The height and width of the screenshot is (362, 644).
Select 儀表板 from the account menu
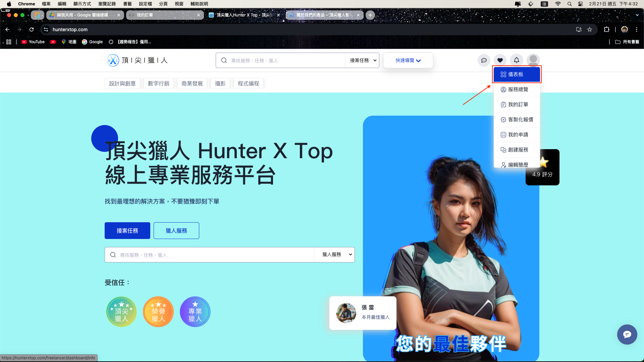(x=517, y=74)
